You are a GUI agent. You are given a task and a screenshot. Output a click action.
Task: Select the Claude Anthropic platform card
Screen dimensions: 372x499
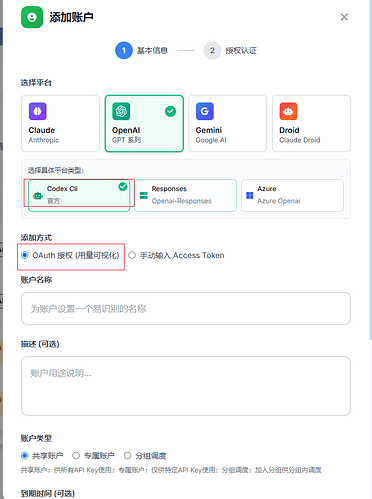60,123
